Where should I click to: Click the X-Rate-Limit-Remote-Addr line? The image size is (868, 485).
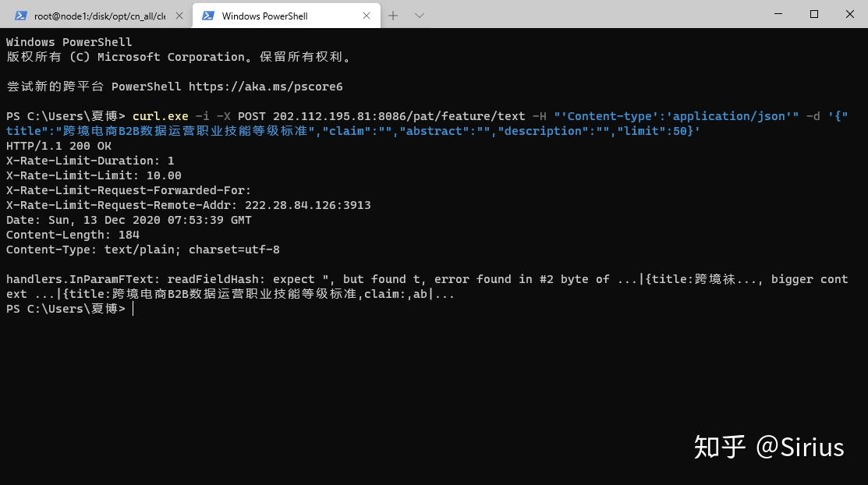pyautogui.click(x=187, y=204)
